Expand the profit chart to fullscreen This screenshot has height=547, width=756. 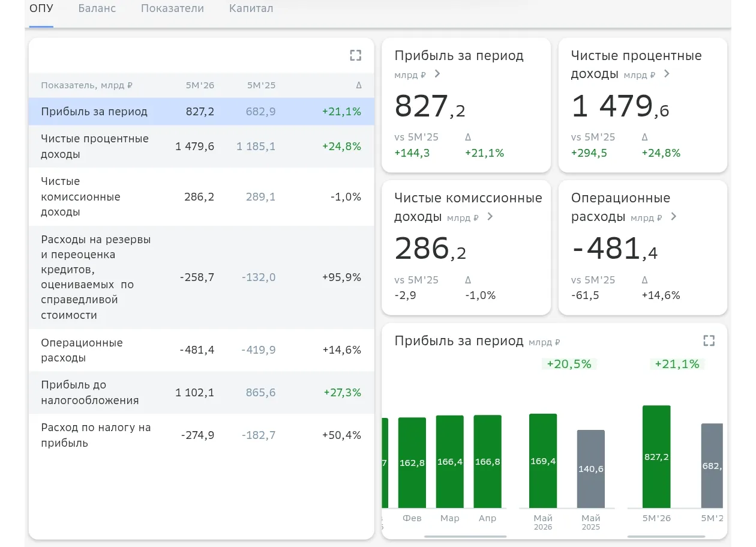coord(709,340)
